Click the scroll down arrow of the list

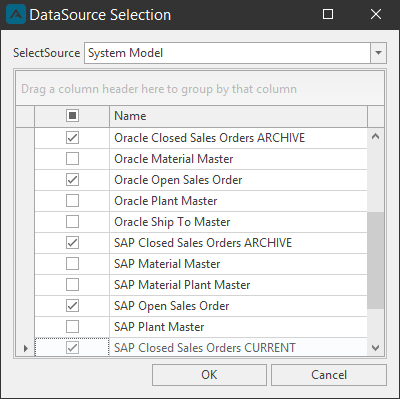[376, 348]
